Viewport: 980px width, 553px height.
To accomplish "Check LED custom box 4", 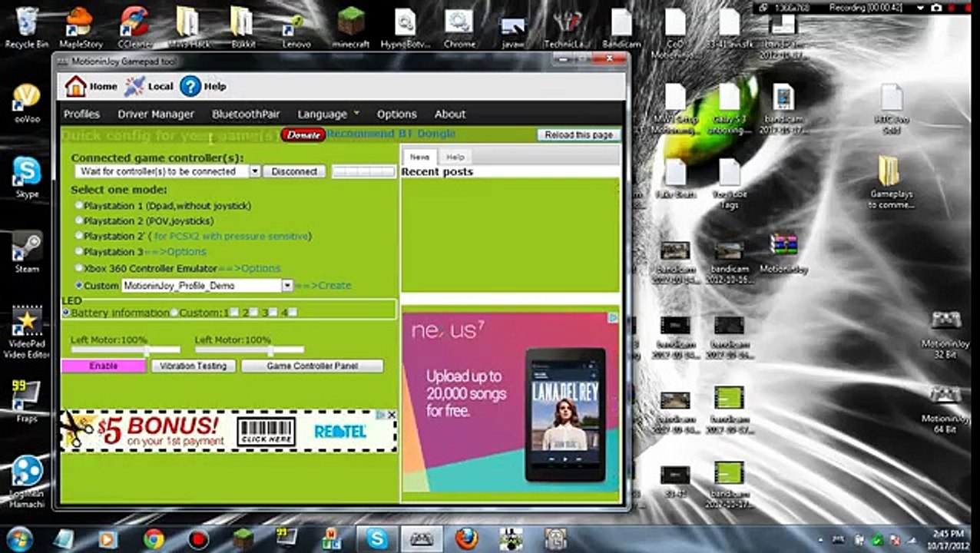I will point(293,313).
